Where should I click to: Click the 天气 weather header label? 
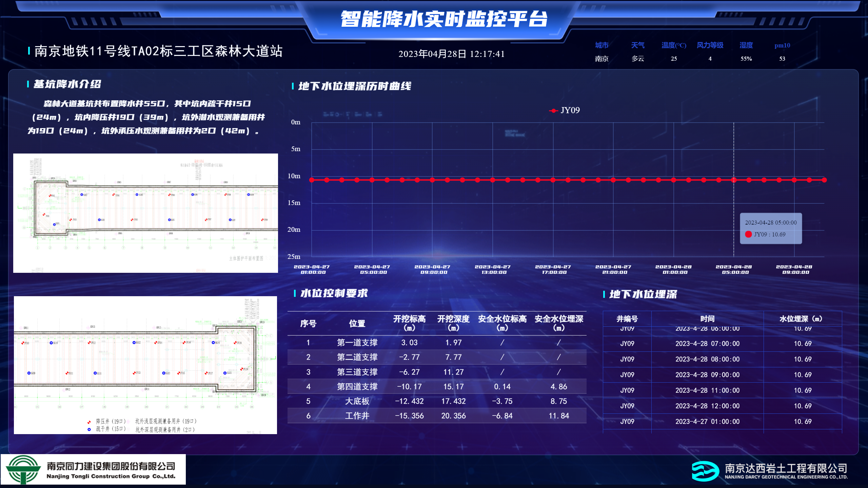click(637, 45)
